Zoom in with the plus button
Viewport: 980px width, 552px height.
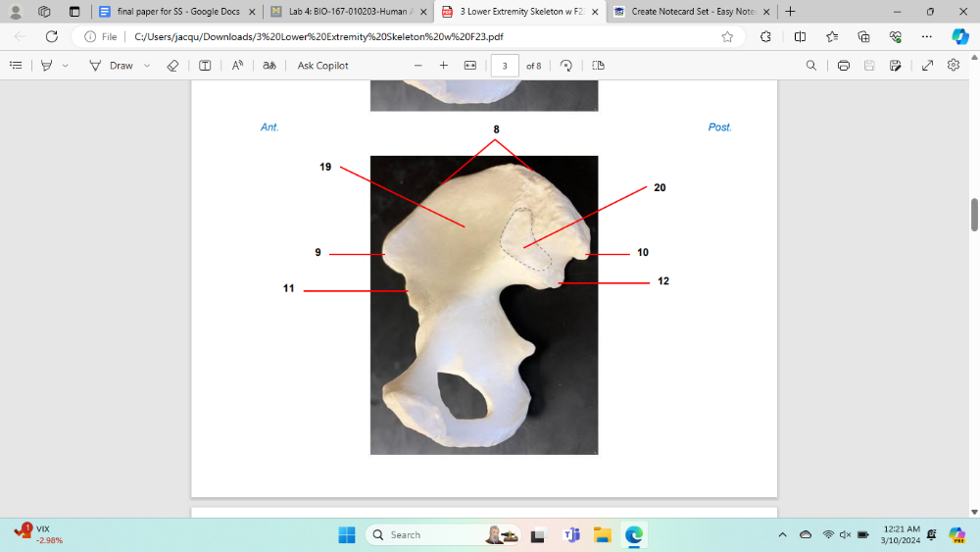(443, 66)
